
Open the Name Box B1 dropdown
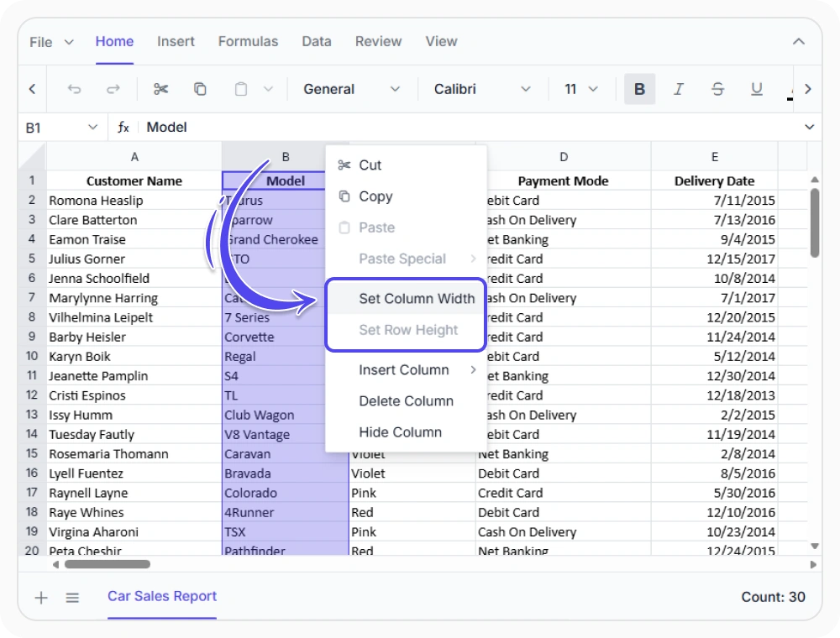92,127
